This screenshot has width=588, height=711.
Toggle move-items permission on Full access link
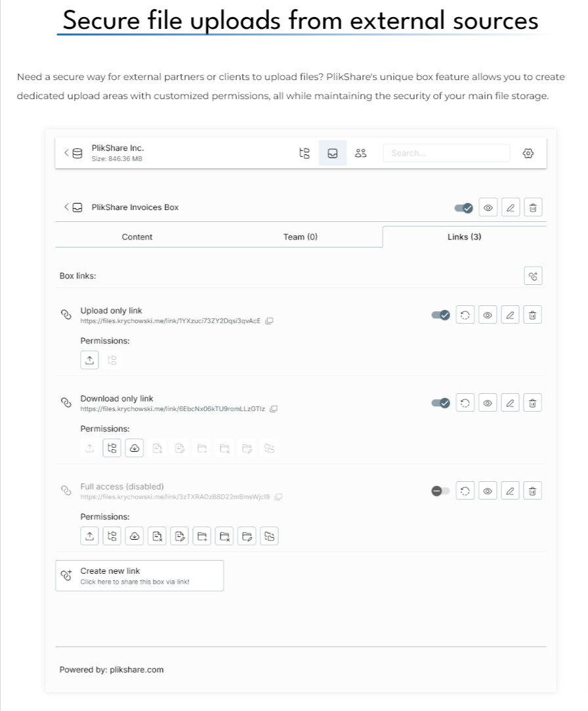pyautogui.click(x=269, y=536)
